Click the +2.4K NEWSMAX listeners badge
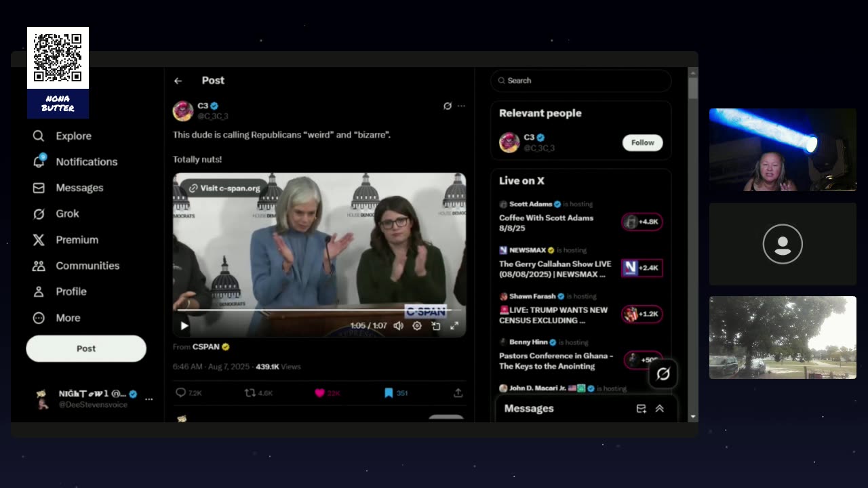Image resolution: width=868 pixels, height=488 pixels. 642,268
